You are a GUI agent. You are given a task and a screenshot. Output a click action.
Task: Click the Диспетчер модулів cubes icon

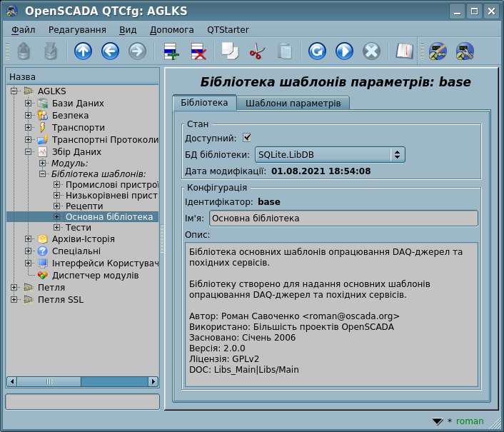point(42,276)
